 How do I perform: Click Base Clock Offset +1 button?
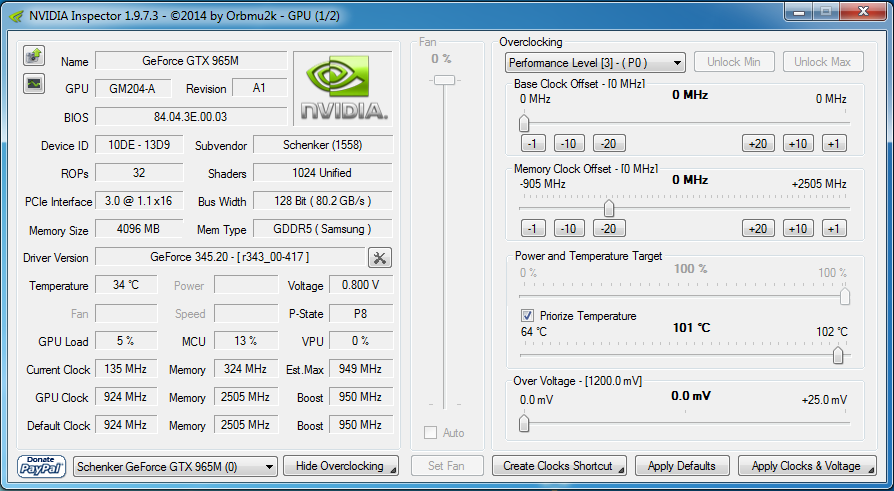834,143
